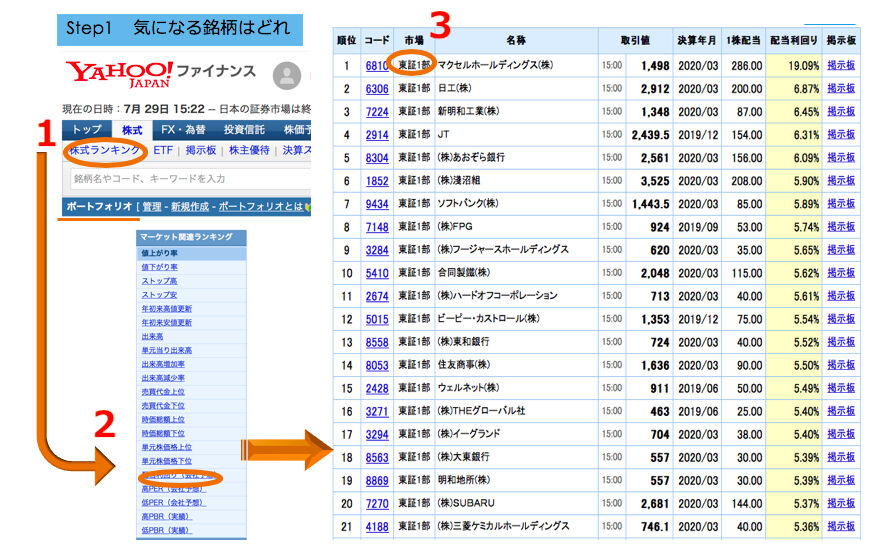The width and height of the screenshot is (871, 554).
Task: Open stock code 7270 for SUBARU
Action: tap(377, 503)
